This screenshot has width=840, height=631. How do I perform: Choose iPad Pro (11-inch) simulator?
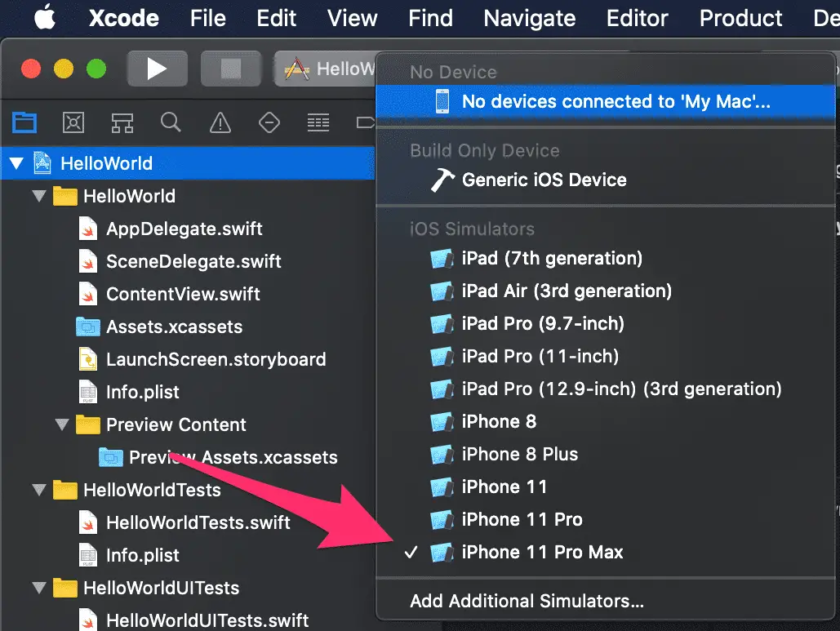pyautogui.click(x=606, y=357)
